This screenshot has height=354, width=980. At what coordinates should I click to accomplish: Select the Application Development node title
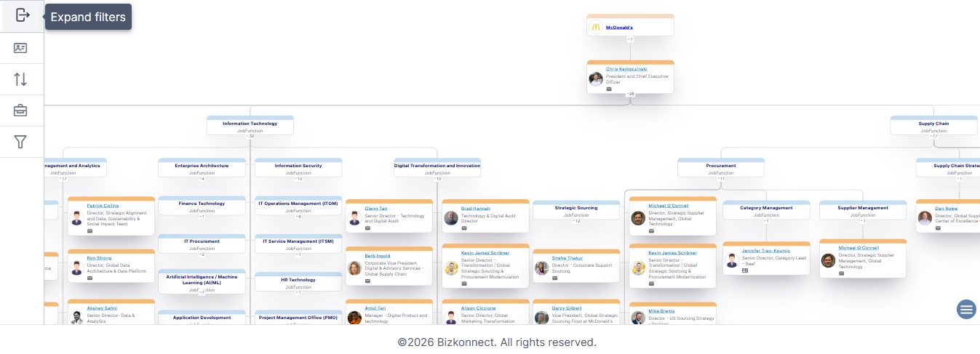point(202,318)
